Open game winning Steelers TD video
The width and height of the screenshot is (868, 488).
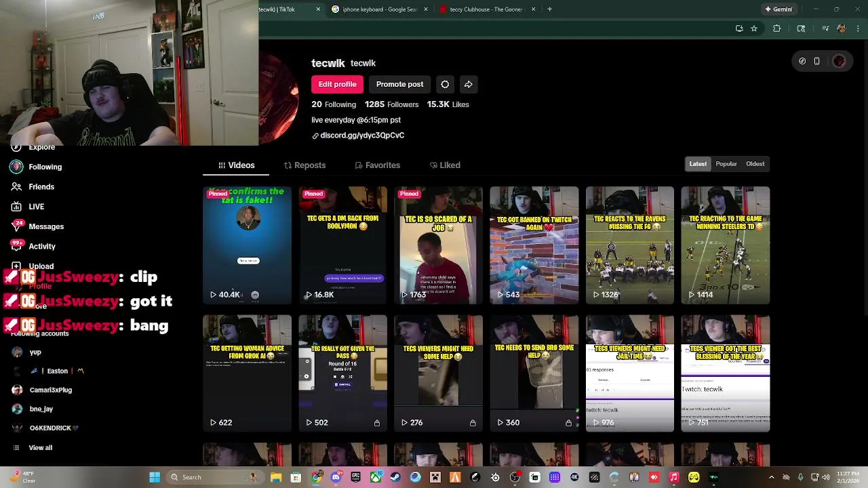tap(726, 245)
